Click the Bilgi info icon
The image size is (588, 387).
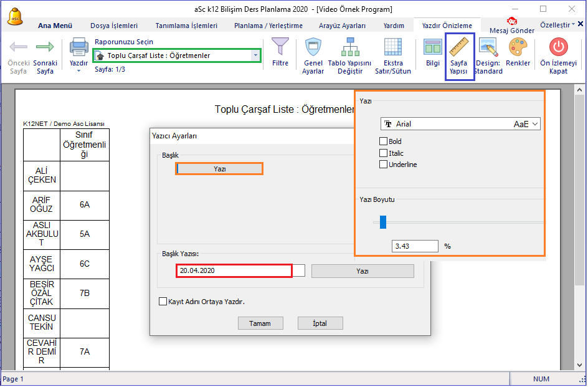[433, 47]
